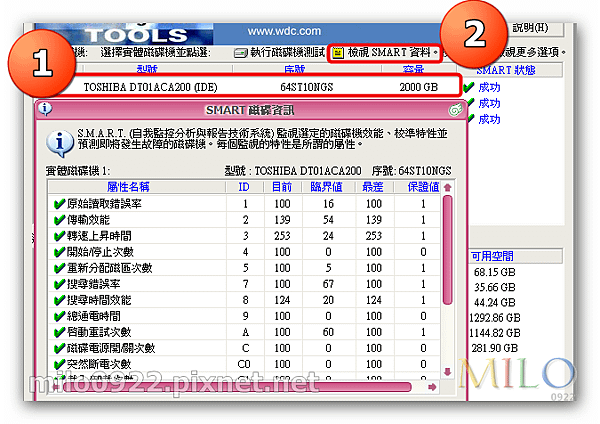The width and height of the screenshot is (600, 424).
Task: Select the 重新分配磁區次數 attribute row
Action: coord(244,268)
